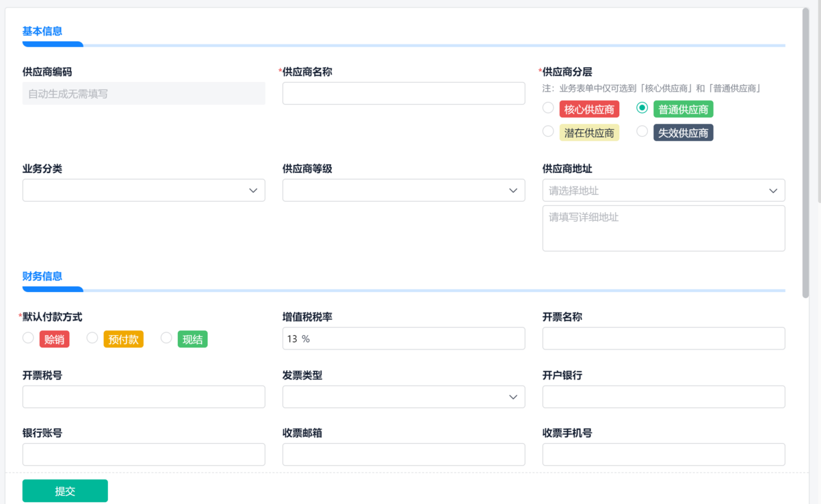This screenshot has height=504, width=821.
Task: Select 现结 payment method
Action: 166,338
